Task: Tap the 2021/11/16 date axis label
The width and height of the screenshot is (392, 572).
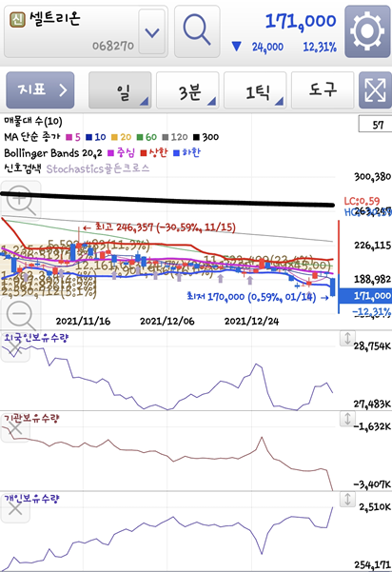Action: (x=83, y=321)
